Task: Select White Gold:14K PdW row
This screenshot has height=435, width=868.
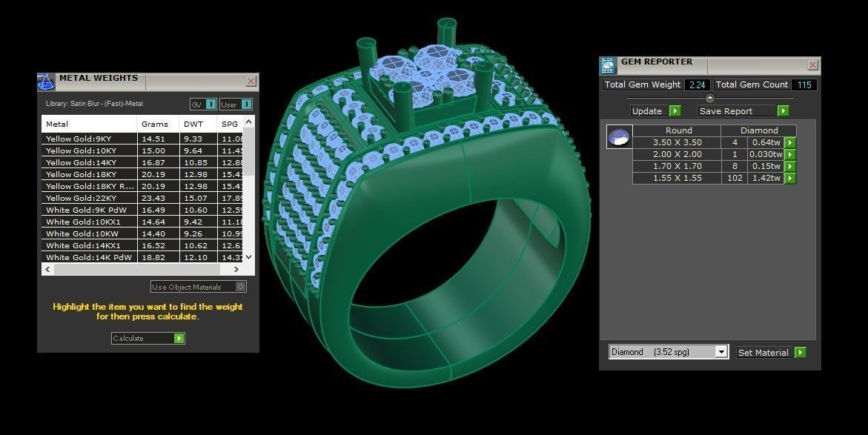Action: 143,257
